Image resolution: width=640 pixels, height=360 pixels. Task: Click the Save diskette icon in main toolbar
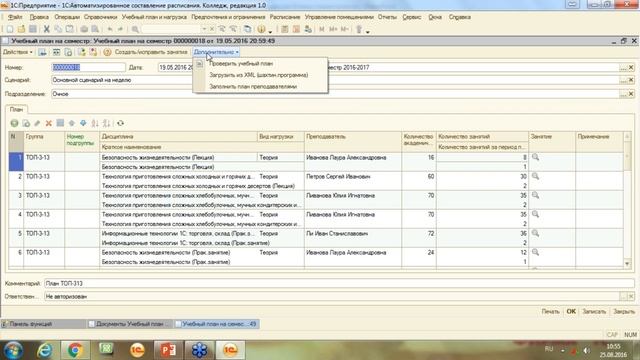[33, 29]
